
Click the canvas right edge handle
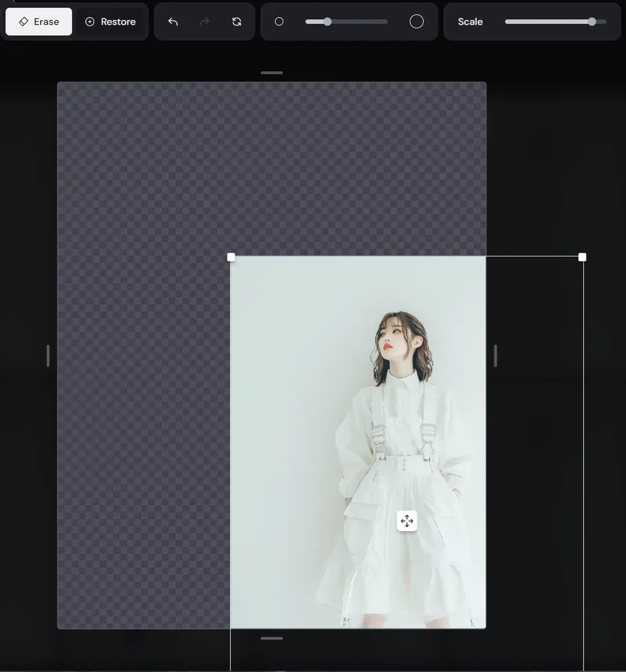496,356
